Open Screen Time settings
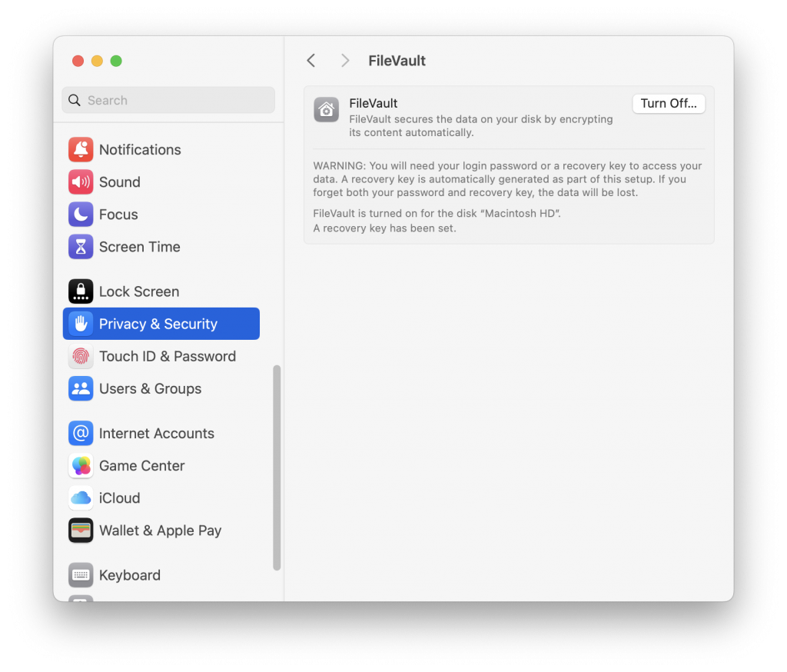Screen dimensions: 787x672 [139, 247]
